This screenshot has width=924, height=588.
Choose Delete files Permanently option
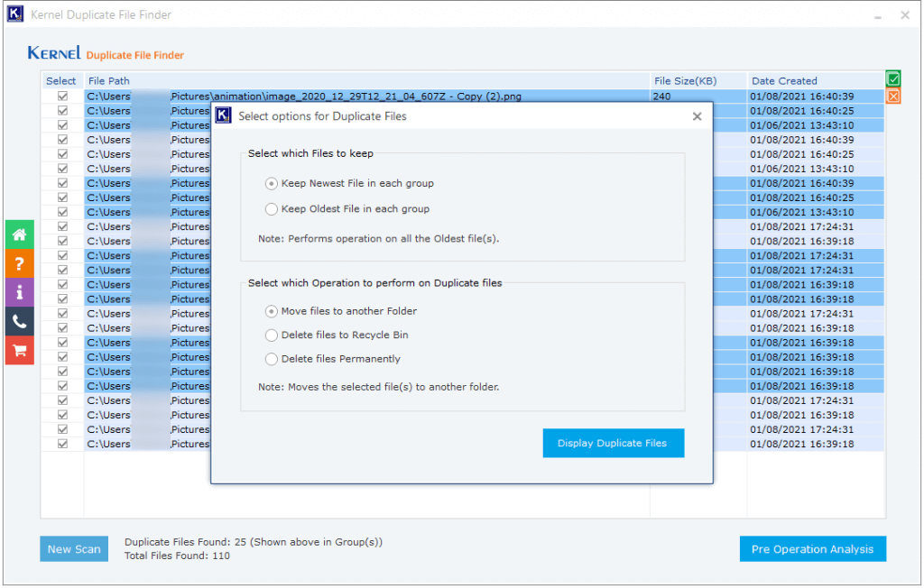[x=272, y=359]
